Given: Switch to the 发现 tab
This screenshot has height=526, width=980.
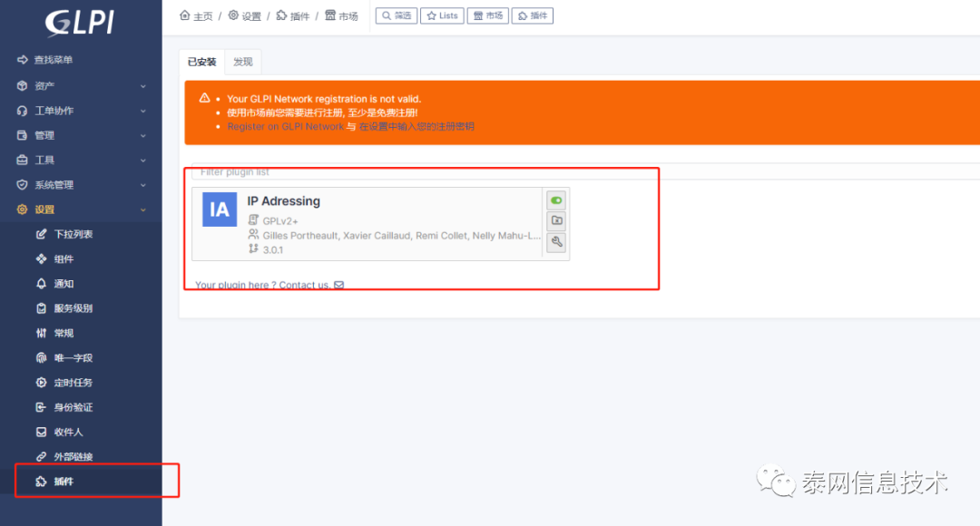Looking at the screenshot, I should click(243, 62).
